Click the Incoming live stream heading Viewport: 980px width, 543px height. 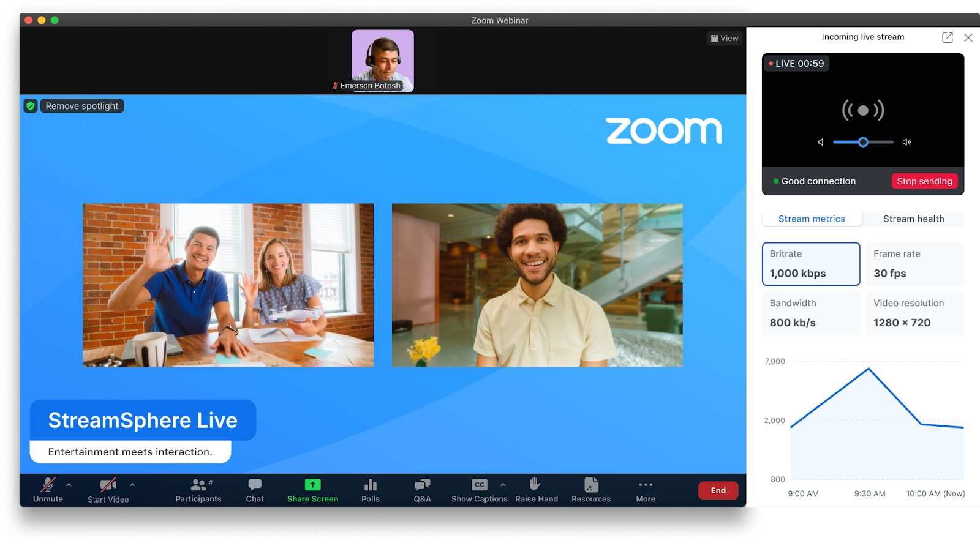pos(862,37)
